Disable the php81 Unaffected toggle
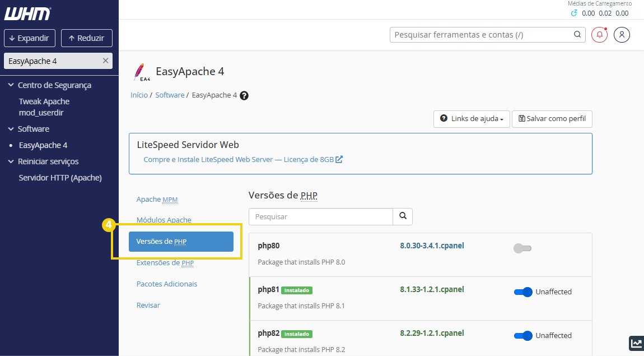Screen dimensions: 644x356 (522, 292)
